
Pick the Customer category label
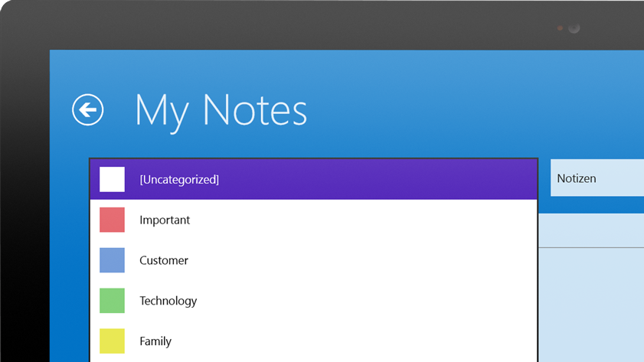tap(164, 260)
